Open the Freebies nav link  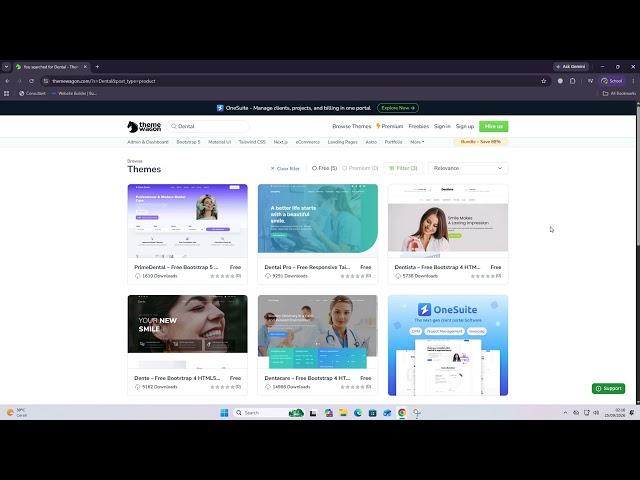click(419, 127)
